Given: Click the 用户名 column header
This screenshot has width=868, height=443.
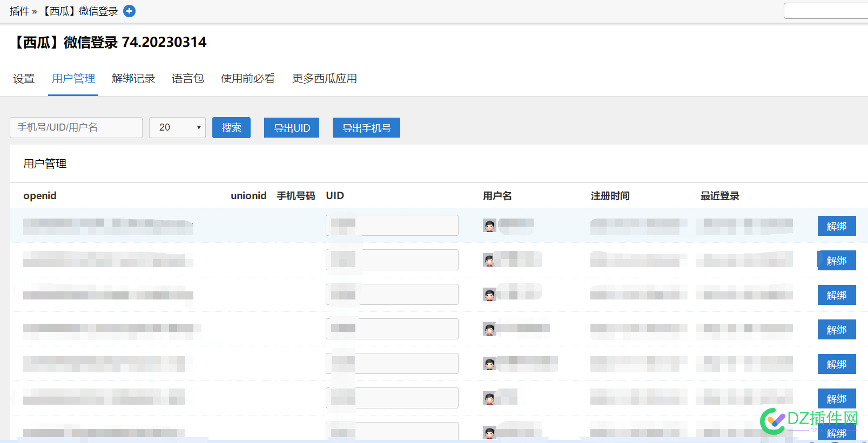Looking at the screenshot, I should [x=497, y=196].
